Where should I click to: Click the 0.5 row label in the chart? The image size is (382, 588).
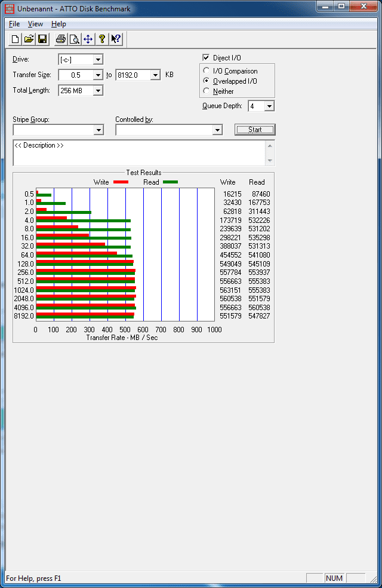point(29,194)
